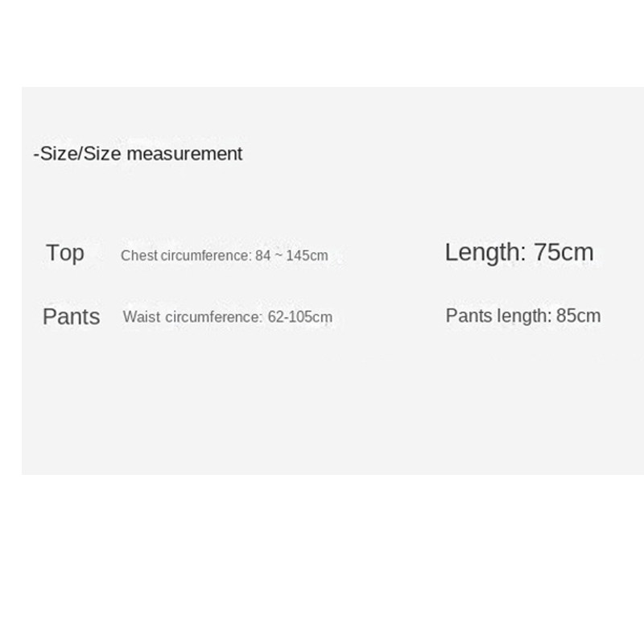
Task: Select the "105cm" maximum waist value
Action: [x=311, y=317]
